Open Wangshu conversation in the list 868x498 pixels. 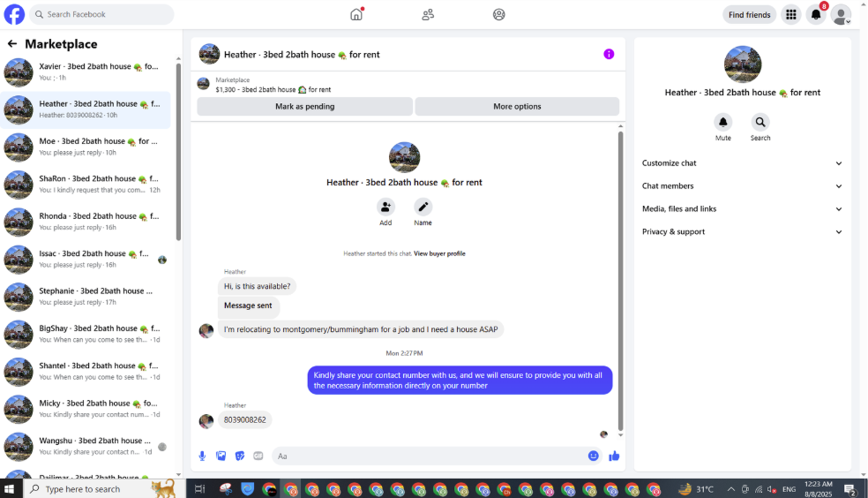click(87, 446)
